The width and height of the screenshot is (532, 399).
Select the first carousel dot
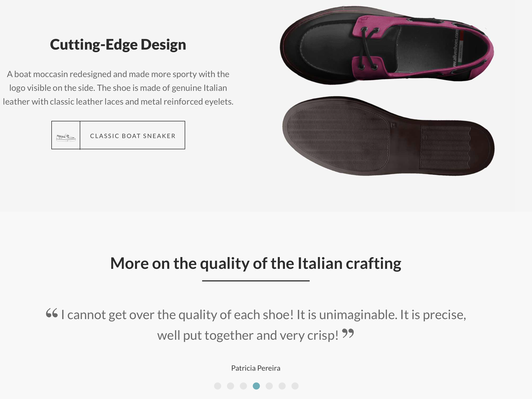[x=218, y=386]
